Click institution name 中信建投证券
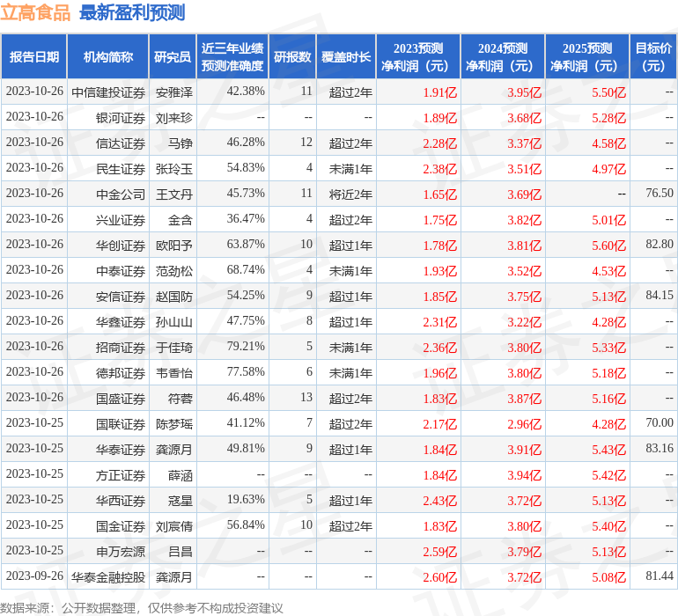The image size is (678, 616). (x=108, y=92)
